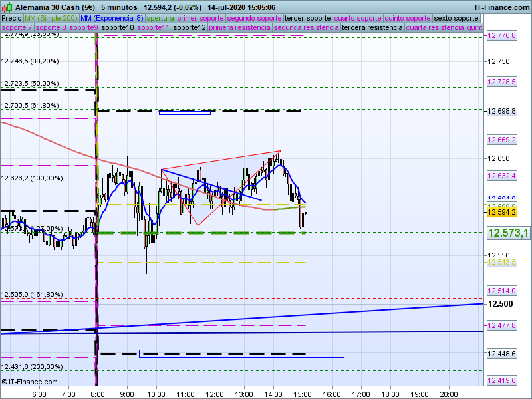Click the 6:00 time axis label
The image size is (532, 399).
pos(39,394)
